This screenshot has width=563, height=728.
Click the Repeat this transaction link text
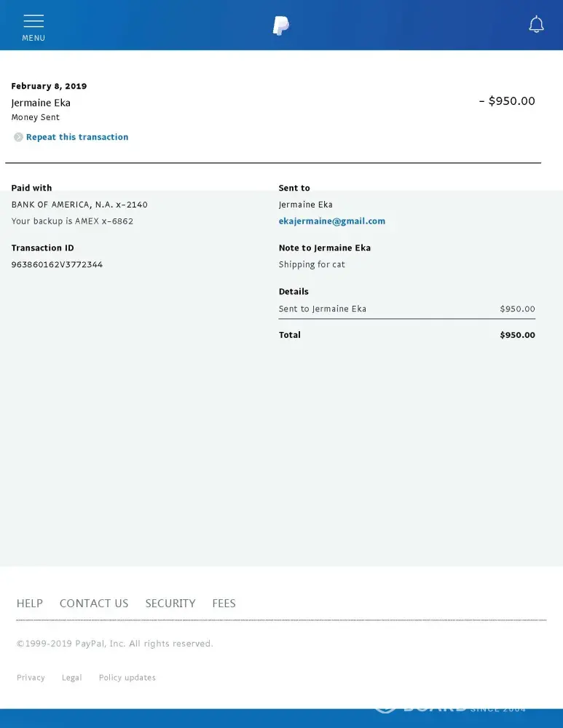tap(77, 137)
